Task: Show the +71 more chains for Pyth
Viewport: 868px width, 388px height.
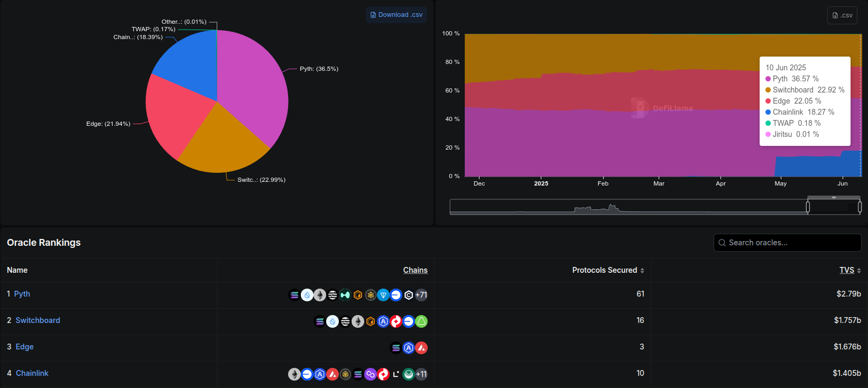Action: coord(421,295)
